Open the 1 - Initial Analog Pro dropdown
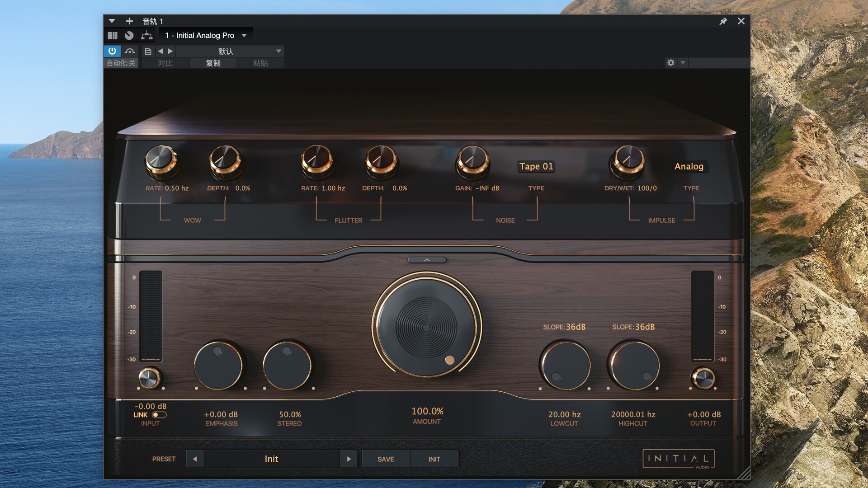Screen dimensions: 868x488 coord(206,35)
